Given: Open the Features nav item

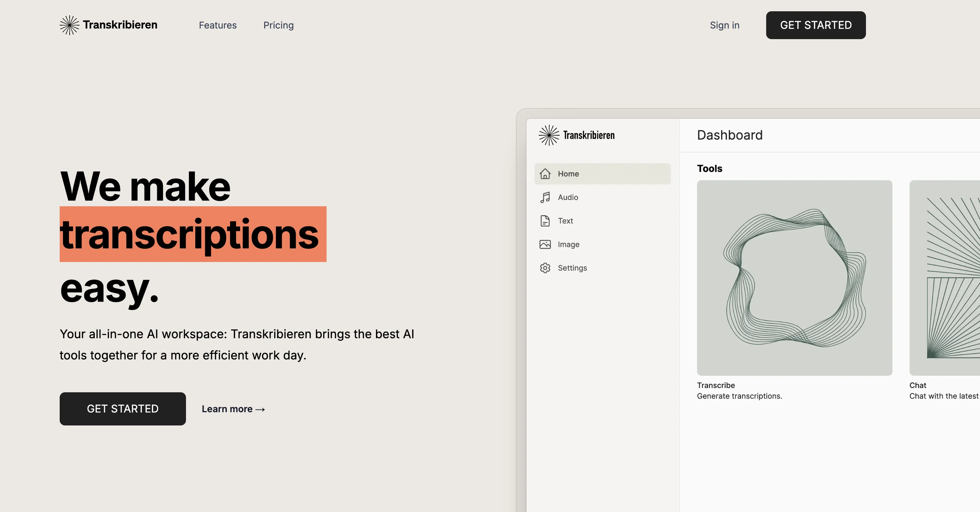Looking at the screenshot, I should point(217,26).
